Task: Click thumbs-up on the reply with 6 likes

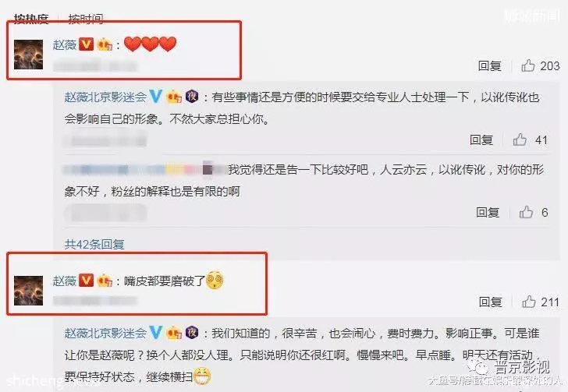Action: click(x=526, y=212)
